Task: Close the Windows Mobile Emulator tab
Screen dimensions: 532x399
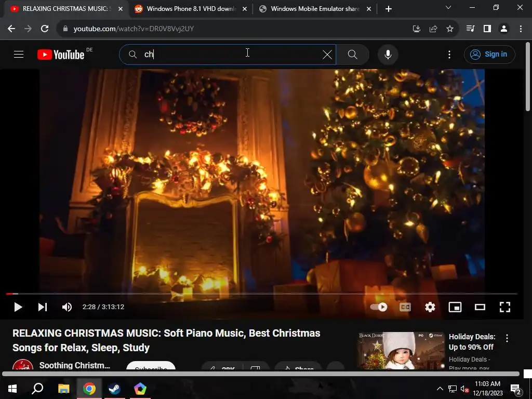Action: pos(369,9)
